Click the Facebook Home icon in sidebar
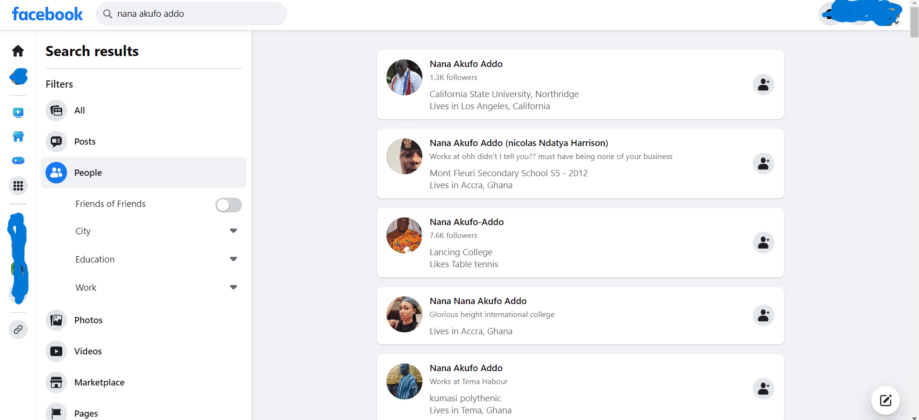This screenshot has width=919, height=420. coord(18,51)
